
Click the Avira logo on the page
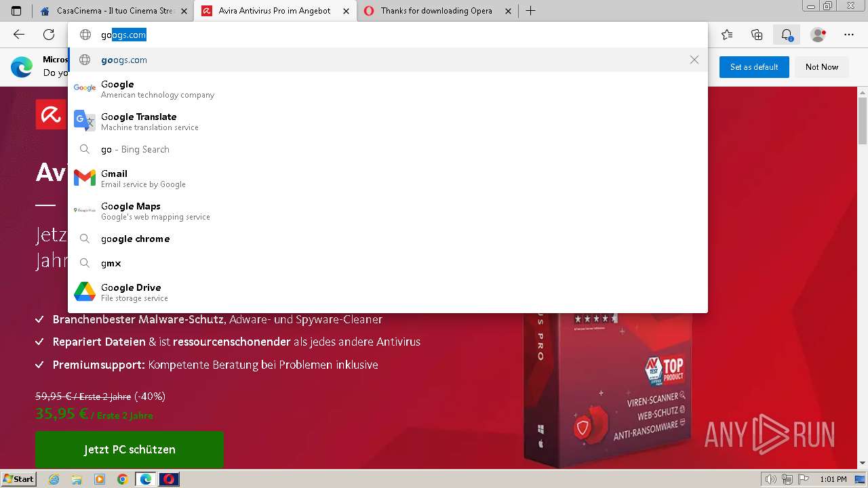[x=51, y=114]
